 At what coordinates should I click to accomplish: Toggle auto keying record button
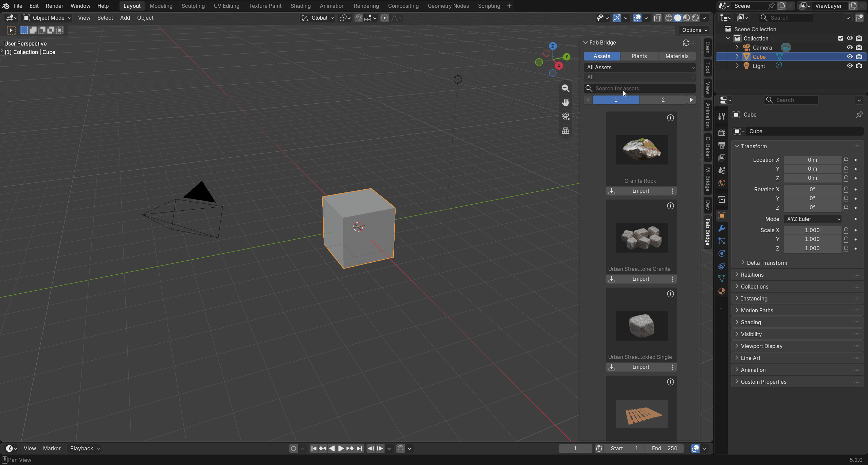click(293, 449)
